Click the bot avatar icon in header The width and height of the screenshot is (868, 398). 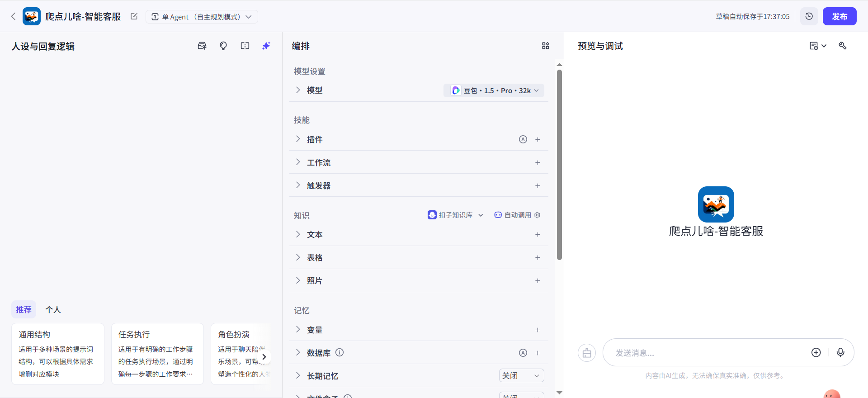[32, 16]
